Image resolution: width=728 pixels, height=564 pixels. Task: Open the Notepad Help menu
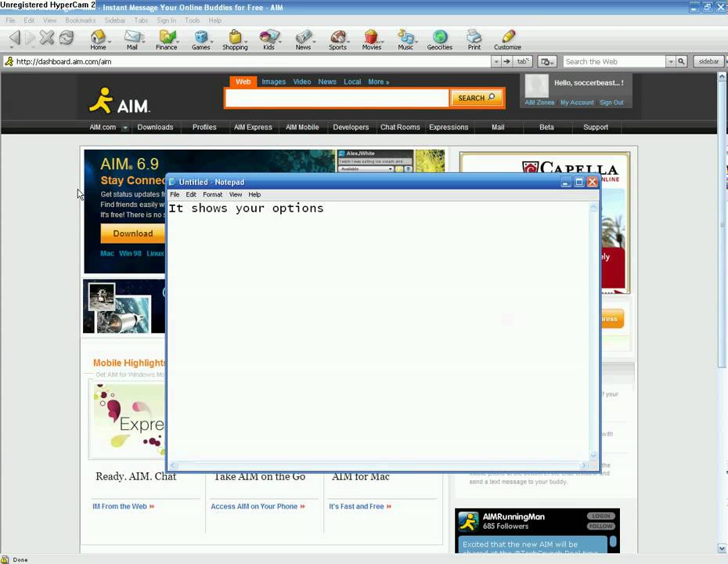254,195
